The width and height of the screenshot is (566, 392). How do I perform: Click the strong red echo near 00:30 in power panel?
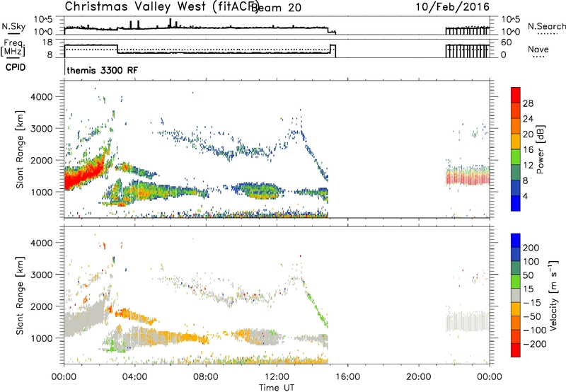[74, 178]
